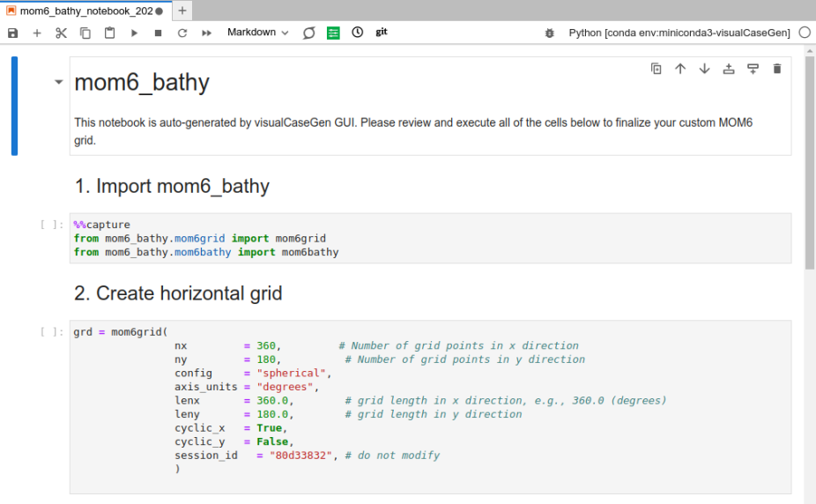Open the Markdown cell type dropdown
The image size is (816, 504).
(x=257, y=33)
